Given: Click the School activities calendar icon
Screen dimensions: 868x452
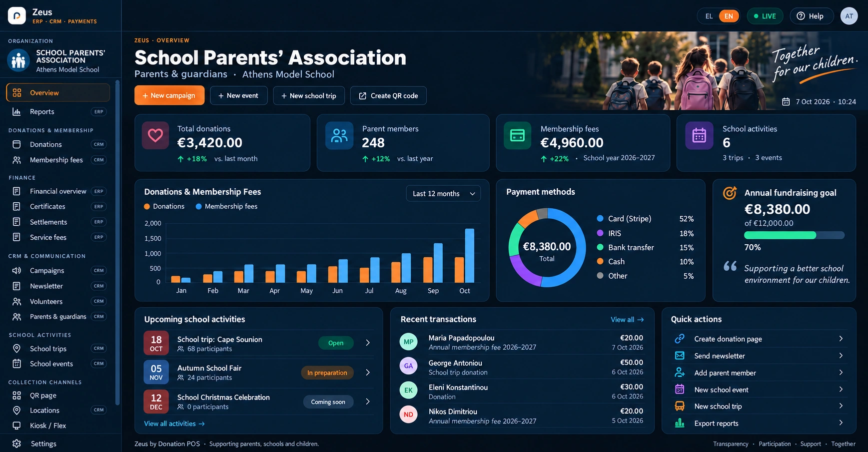Looking at the screenshot, I should tap(699, 135).
